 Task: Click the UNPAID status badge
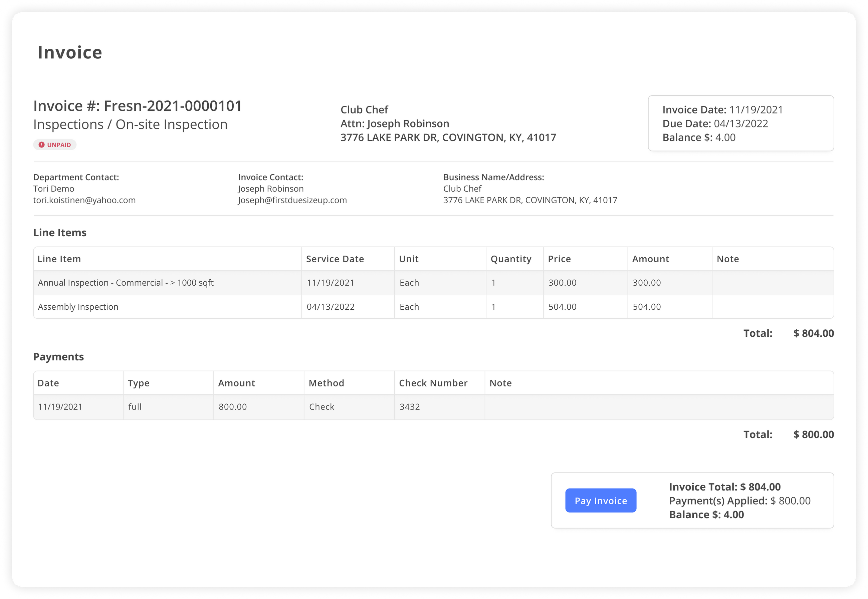[x=55, y=144]
